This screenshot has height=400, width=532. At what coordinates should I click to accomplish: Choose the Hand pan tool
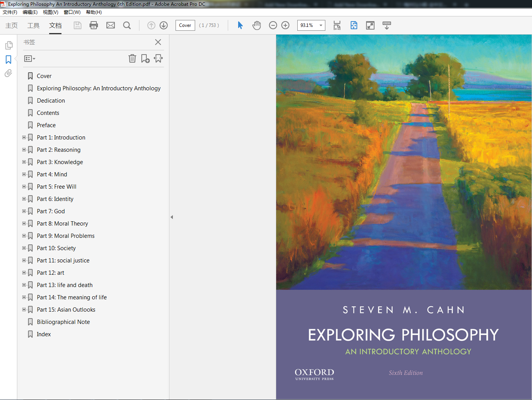(x=257, y=25)
